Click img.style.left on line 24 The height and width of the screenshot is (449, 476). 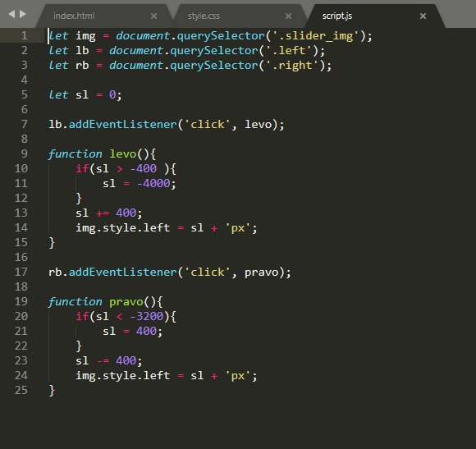[x=122, y=375]
